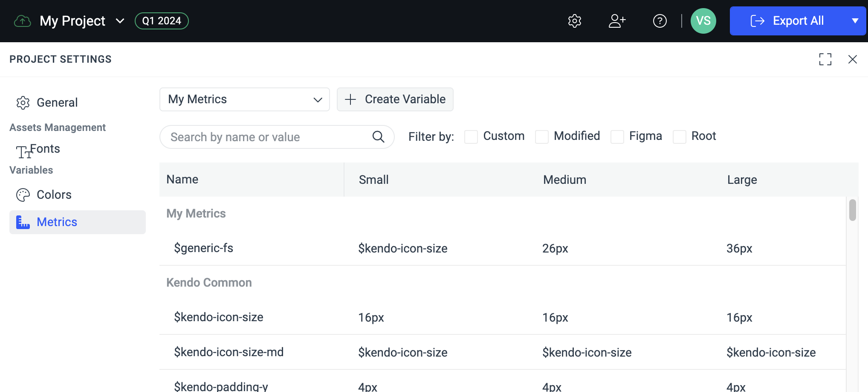Click the Fonts typography icon

(x=24, y=152)
